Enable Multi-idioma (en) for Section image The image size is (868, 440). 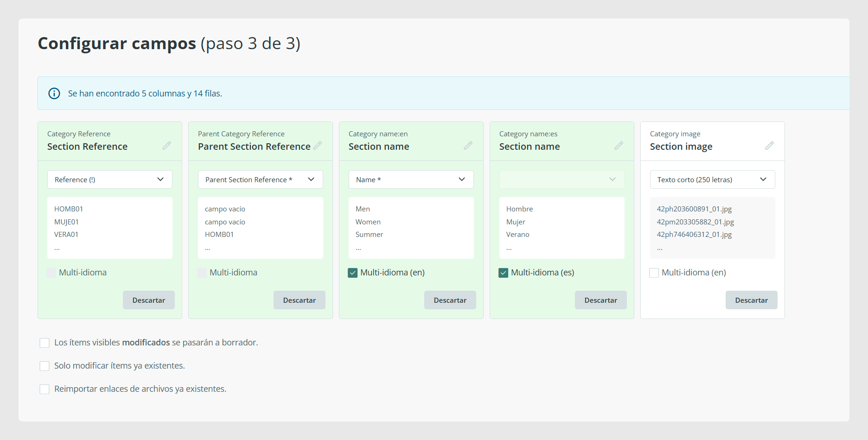pos(654,273)
